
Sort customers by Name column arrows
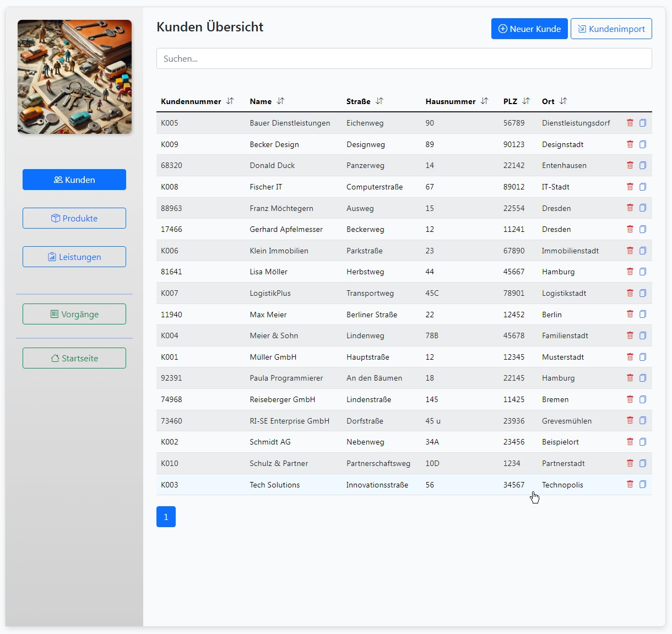click(280, 101)
